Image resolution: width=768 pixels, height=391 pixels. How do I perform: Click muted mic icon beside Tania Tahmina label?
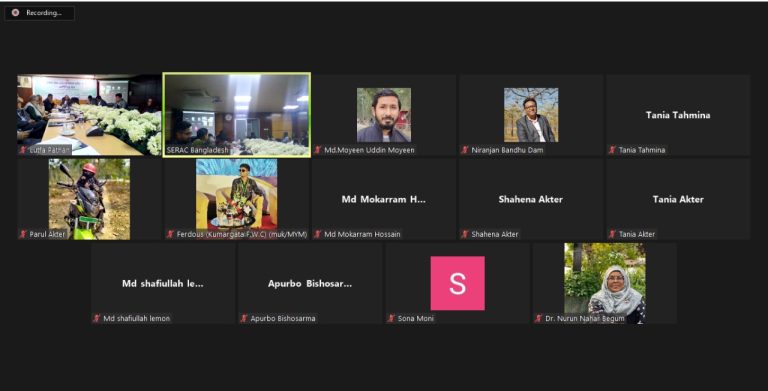(612, 150)
